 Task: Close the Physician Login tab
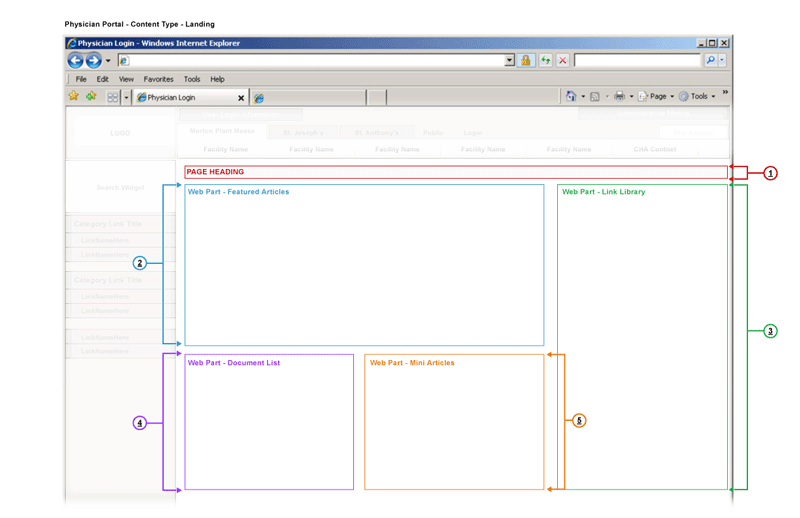point(241,97)
